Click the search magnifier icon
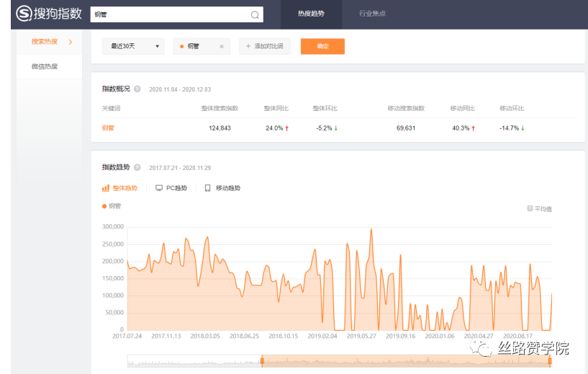 [255, 14]
